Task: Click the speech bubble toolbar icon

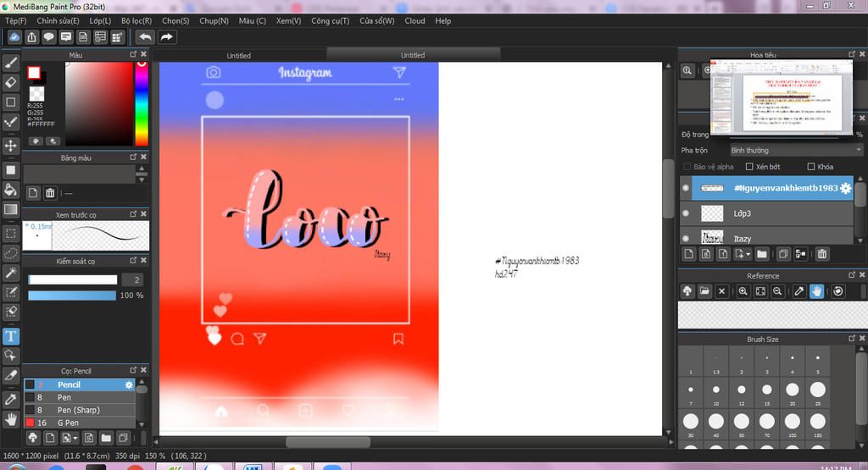Action: (48, 37)
